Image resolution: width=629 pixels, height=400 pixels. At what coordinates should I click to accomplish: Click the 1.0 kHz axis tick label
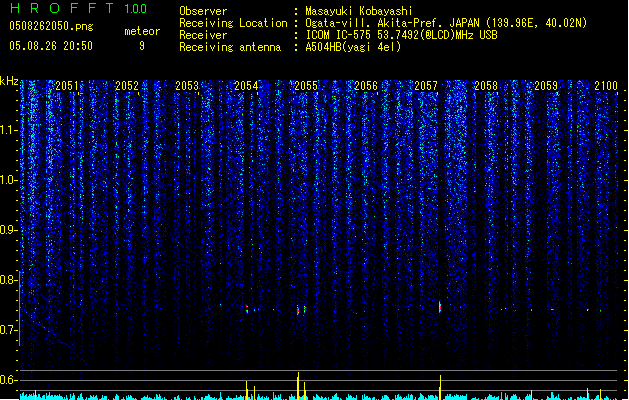(x=8, y=180)
